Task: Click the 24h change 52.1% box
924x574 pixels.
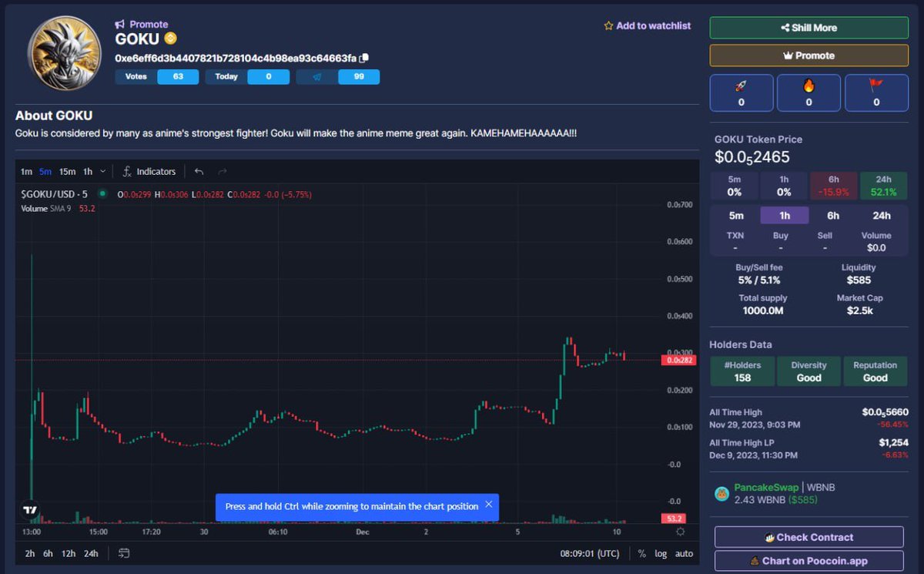Action: (882, 186)
